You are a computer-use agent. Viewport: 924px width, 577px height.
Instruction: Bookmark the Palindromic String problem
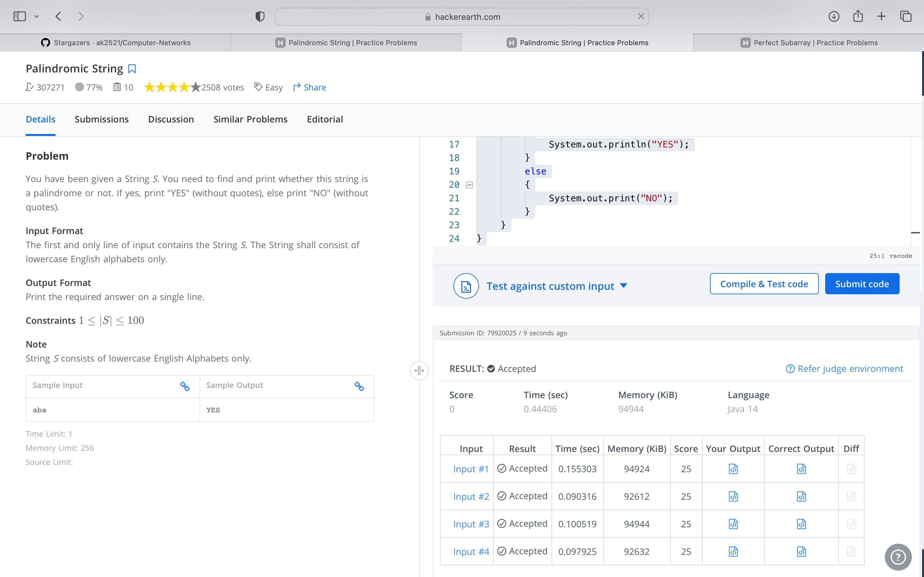[132, 69]
